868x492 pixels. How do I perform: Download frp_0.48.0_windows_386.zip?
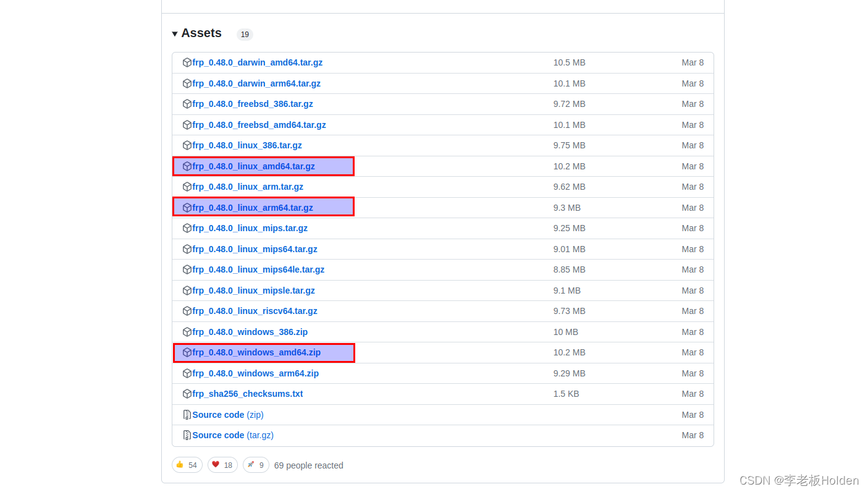[250, 332]
